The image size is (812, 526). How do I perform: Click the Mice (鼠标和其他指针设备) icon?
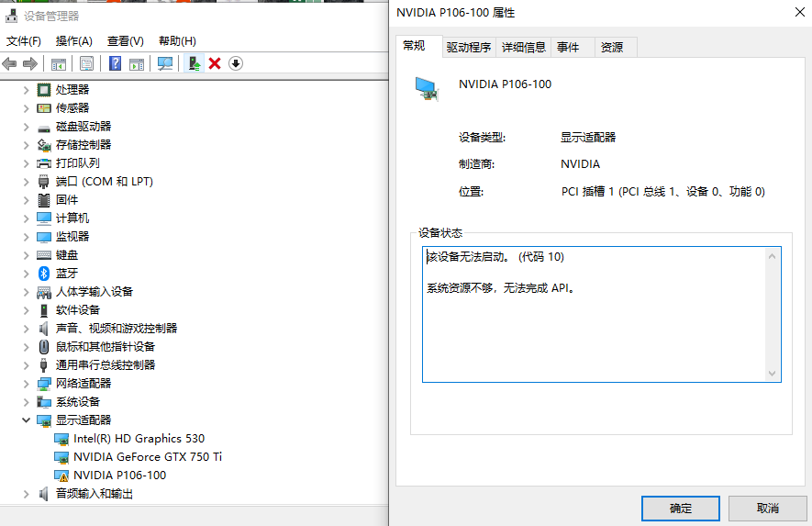[x=44, y=347]
